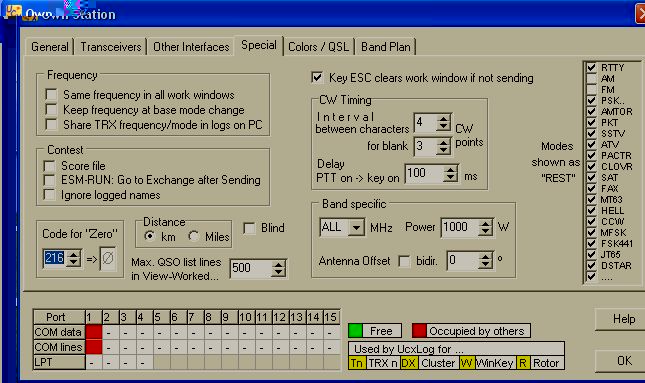Check Ignore logged names
Image resolution: width=645 pixels, height=383 pixels.
[x=49, y=195]
